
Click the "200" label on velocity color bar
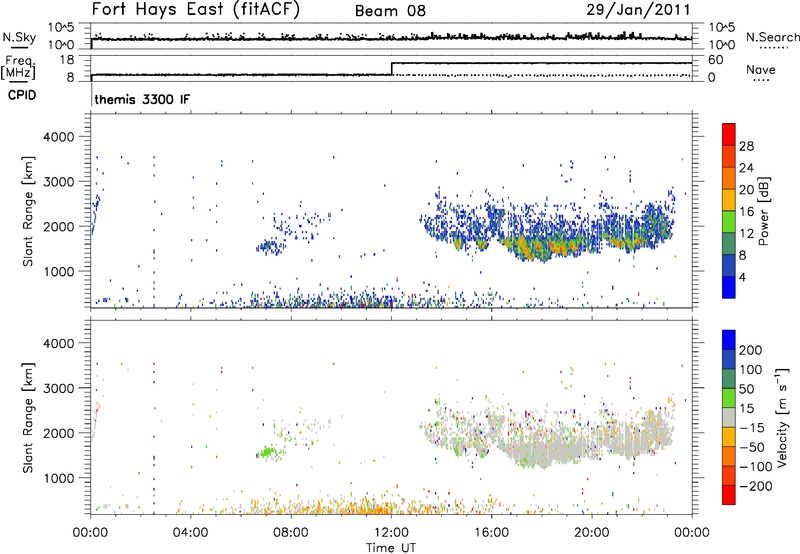coord(750,350)
